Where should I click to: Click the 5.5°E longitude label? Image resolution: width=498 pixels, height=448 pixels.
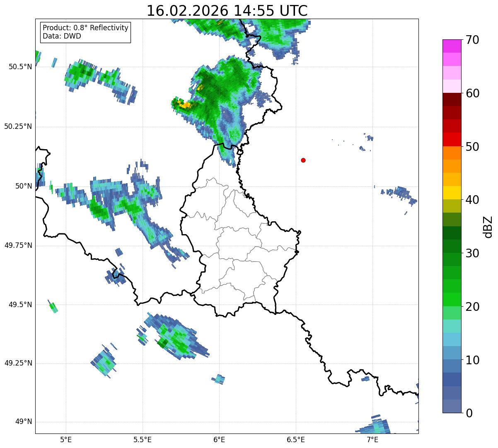point(143,439)
